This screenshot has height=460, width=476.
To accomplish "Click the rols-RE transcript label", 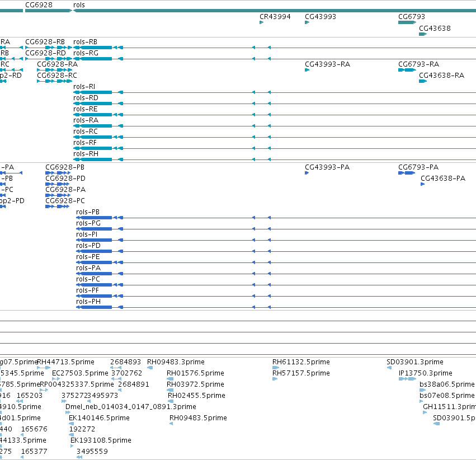I will (86, 109).
